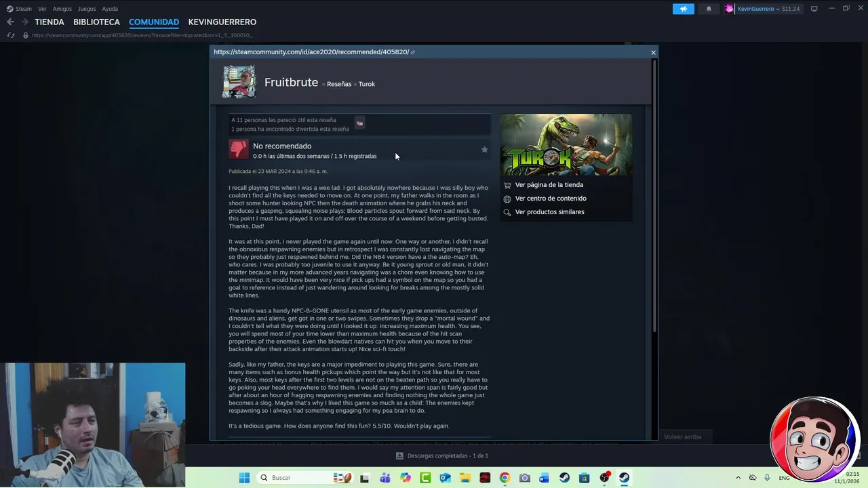Open the Fruitbrute profile name link
This screenshot has width=868, height=488.
click(x=291, y=82)
